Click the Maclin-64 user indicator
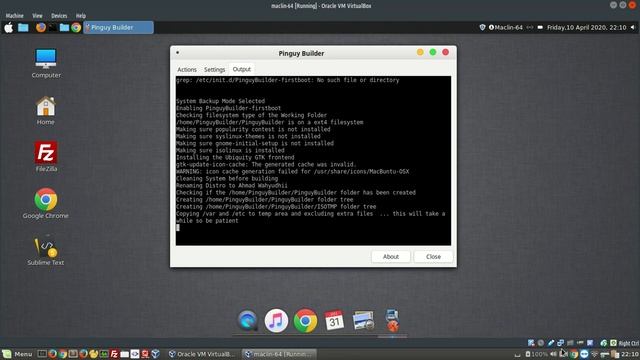640x360 pixels. (505, 27)
